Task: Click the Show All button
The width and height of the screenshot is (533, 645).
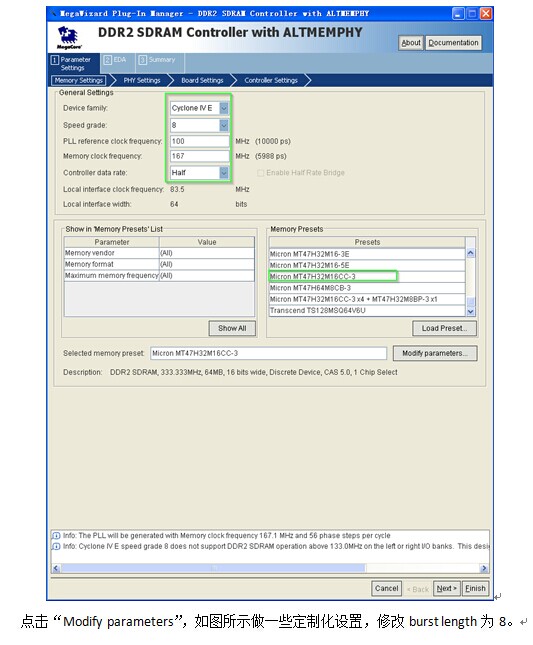Action: click(x=232, y=328)
